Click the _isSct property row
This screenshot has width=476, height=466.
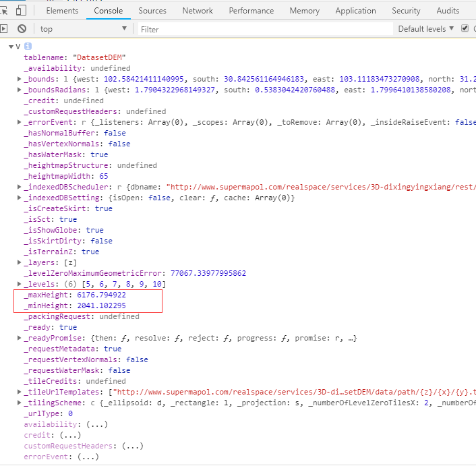(51, 219)
